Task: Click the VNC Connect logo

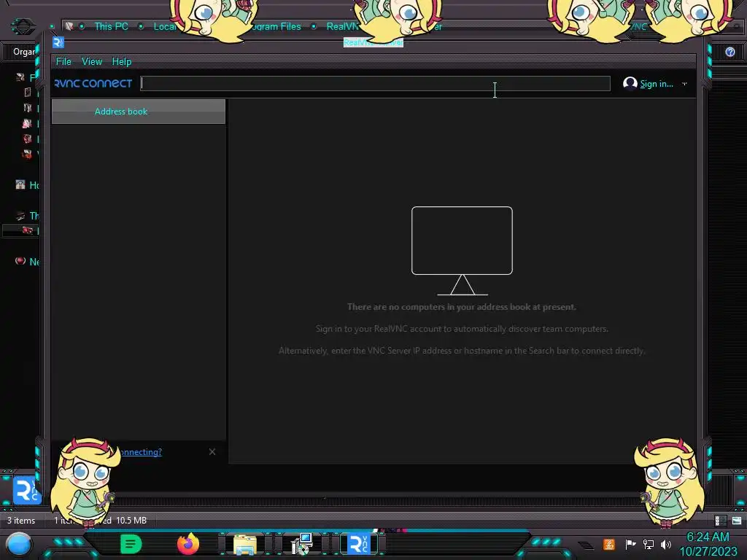Action: tap(93, 83)
